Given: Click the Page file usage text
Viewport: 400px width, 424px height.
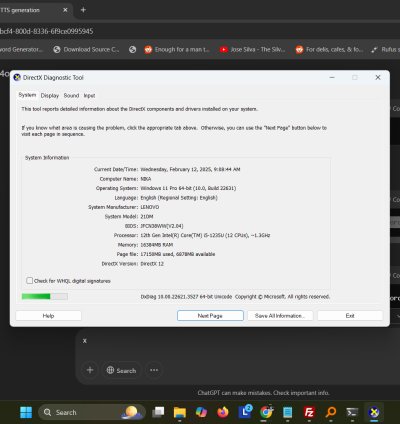Looking at the screenshot, I should (x=178, y=254).
